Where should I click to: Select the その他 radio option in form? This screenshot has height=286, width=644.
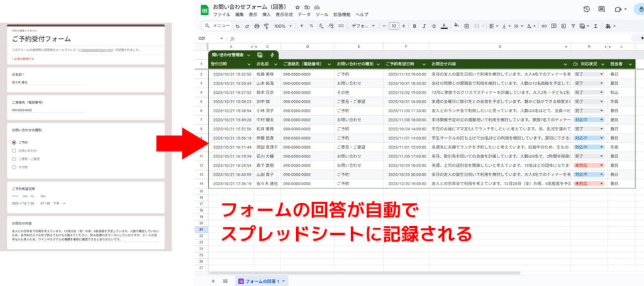tap(14, 167)
